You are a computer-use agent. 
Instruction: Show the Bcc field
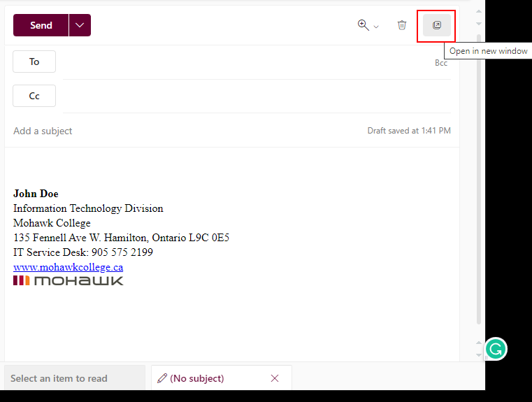441,63
